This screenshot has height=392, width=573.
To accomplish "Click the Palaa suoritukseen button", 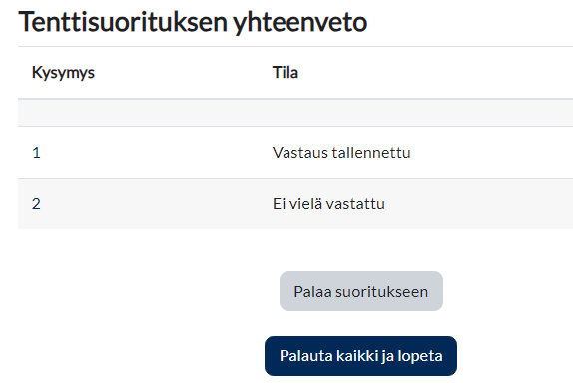I will (x=361, y=291).
